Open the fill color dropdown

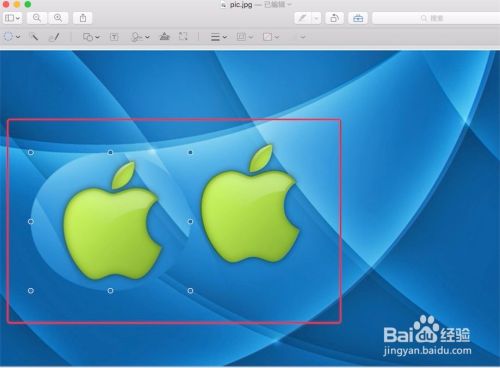pyautogui.click(x=271, y=37)
